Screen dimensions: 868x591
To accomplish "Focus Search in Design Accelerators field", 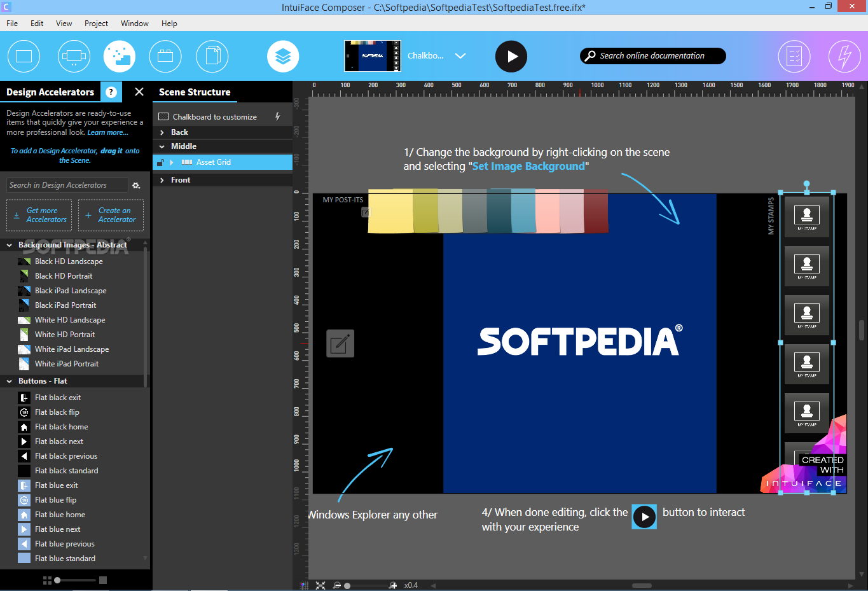I will pyautogui.click(x=67, y=185).
